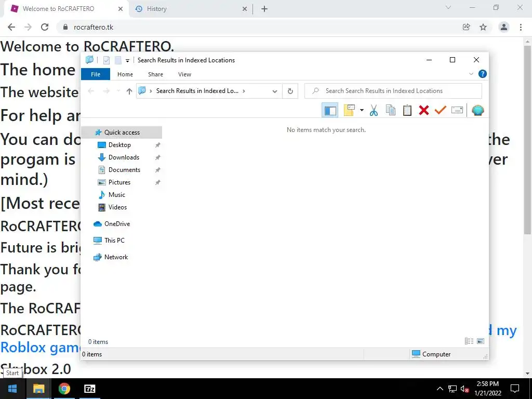
Task: Open the File tab in Explorer
Action: [96, 74]
